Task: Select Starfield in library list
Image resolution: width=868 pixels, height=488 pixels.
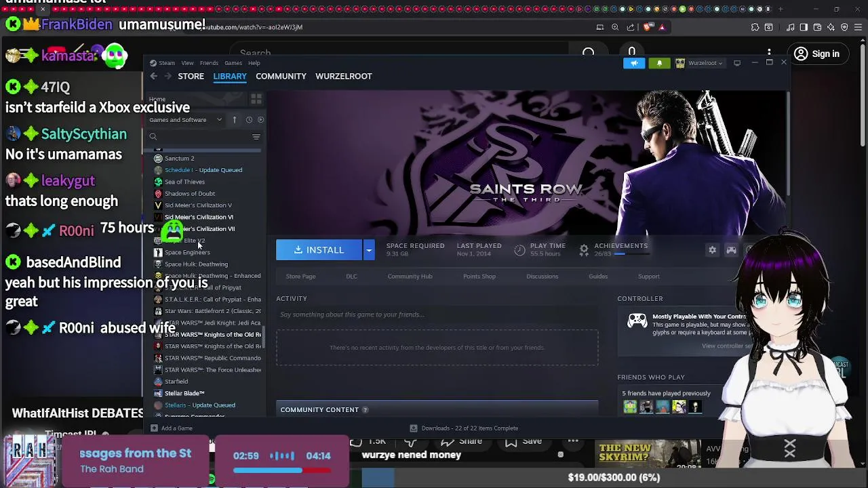Action: pyautogui.click(x=176, y=382)
